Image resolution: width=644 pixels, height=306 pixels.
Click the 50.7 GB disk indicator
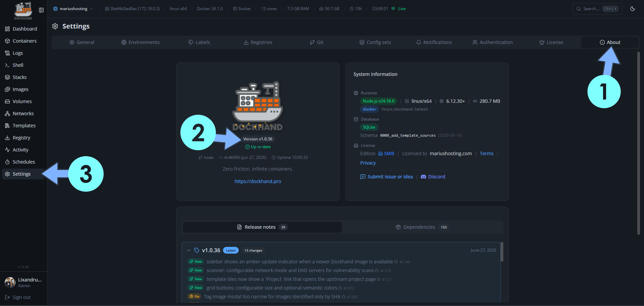[x=329, y=9]
